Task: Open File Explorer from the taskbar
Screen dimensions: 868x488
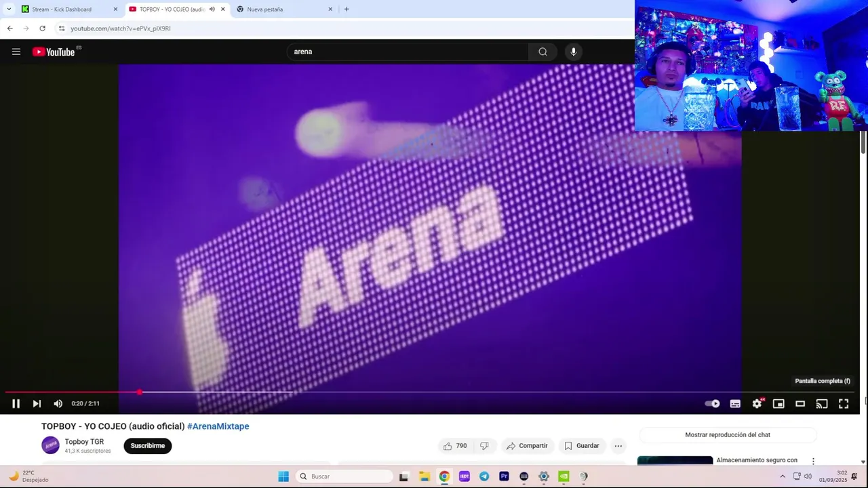Action: 424,476
